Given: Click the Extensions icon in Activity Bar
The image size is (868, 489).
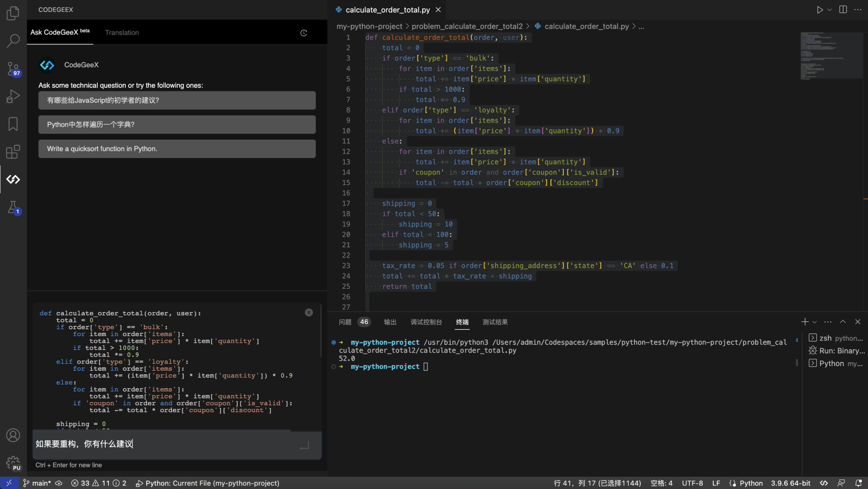Looking at the screenshot, I should click(x=13, y=151).
